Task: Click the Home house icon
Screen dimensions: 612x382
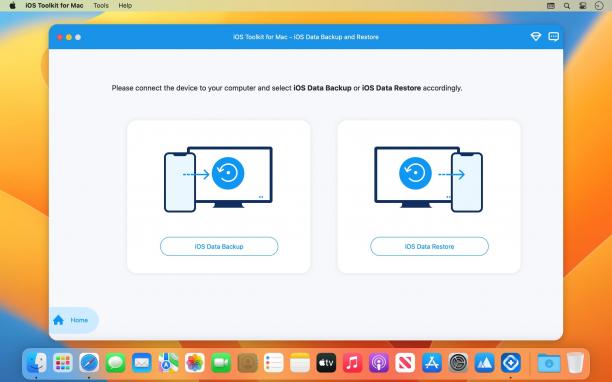Action: 59,320
